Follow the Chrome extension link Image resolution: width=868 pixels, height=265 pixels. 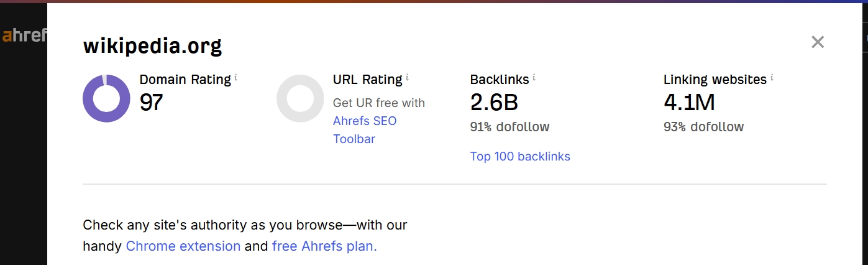pos(183,246)
